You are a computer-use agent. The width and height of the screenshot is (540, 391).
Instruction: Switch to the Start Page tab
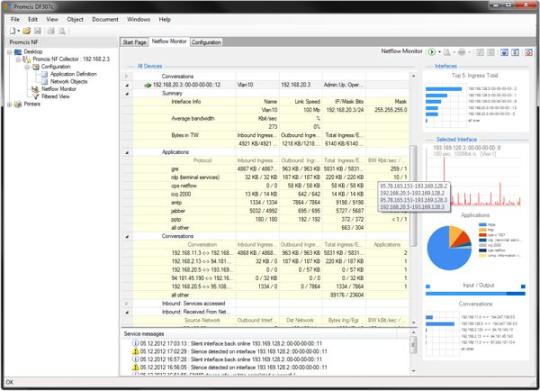tap(135, 42)
